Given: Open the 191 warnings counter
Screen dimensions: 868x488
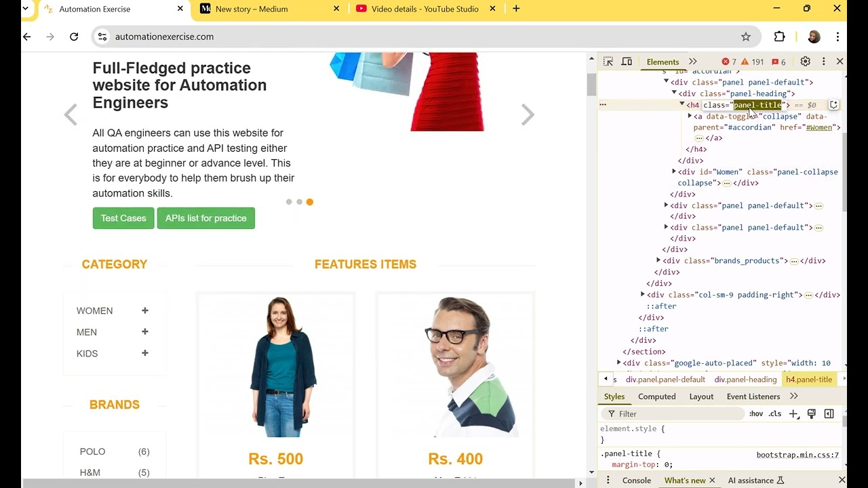Looking at the screenshot, I should click(x=753, y=62).
